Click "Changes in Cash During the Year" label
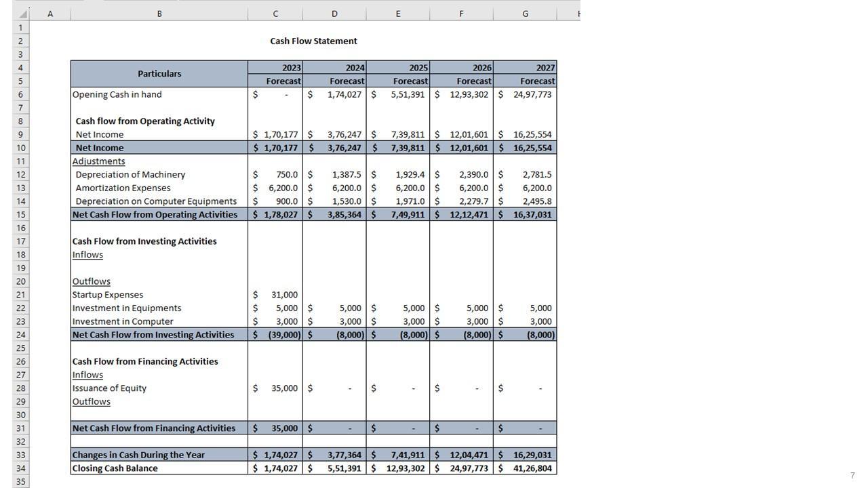Screen dimensions: 868x488 click(x=138, y=455)
